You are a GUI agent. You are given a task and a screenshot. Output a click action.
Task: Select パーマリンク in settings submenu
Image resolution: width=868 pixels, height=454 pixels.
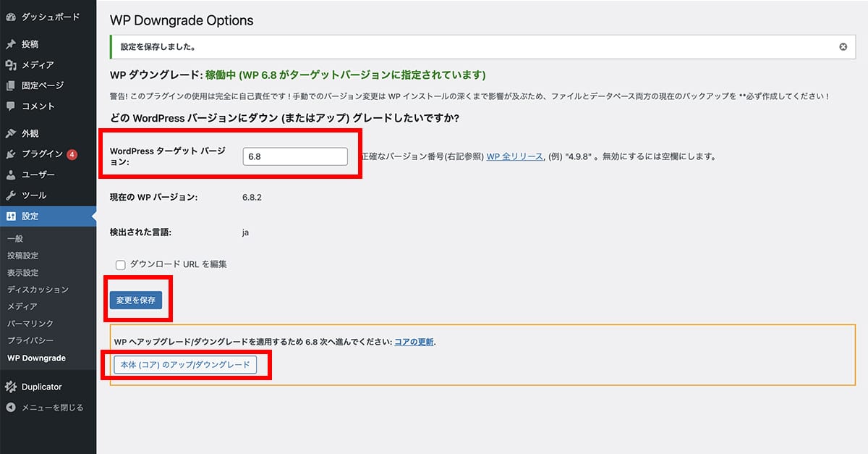coord(30,324)
